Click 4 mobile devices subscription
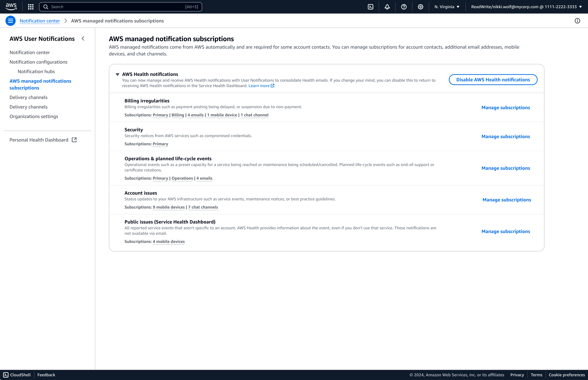The width and height of the screenshot is (588, 380). click(x=169, y=241)
